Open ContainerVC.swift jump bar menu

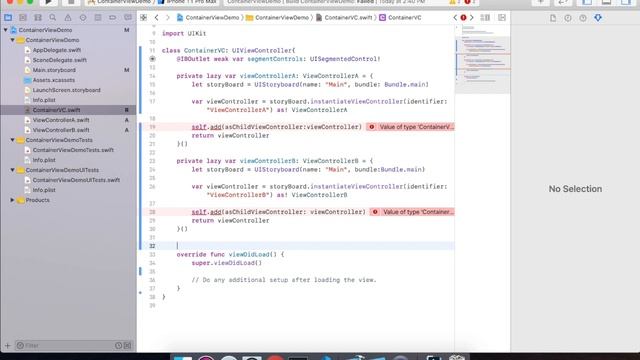[345, 18]
